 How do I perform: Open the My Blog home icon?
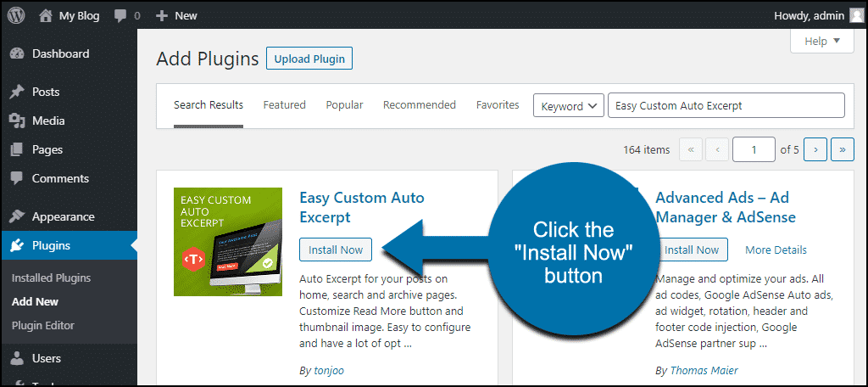[46, 15]
